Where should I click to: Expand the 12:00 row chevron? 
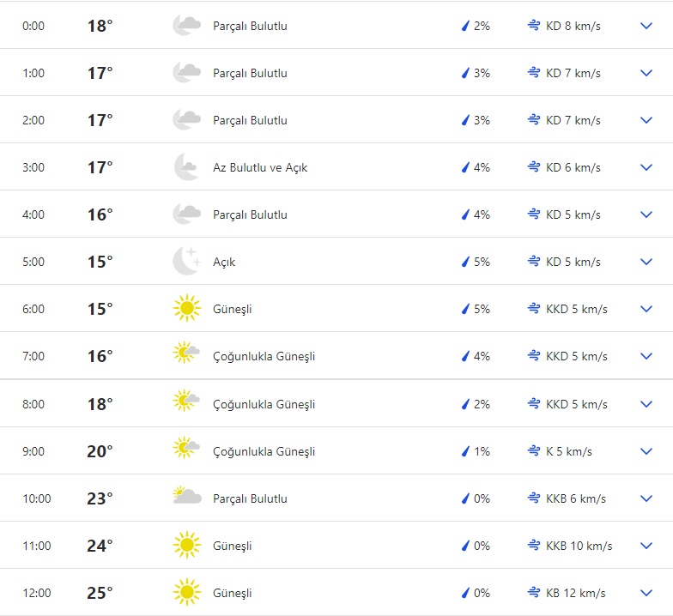click(647, 593)
